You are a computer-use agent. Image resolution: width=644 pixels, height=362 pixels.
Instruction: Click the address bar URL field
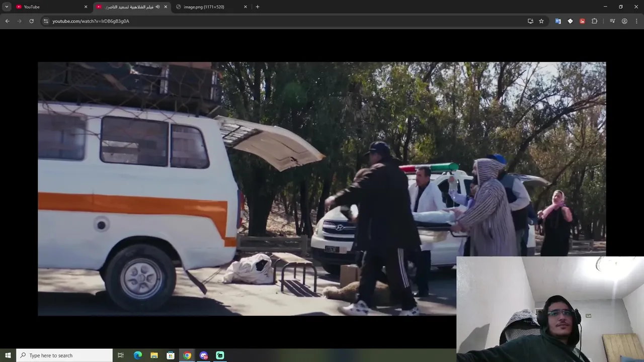pyautogui.click(x=282, y=21)
